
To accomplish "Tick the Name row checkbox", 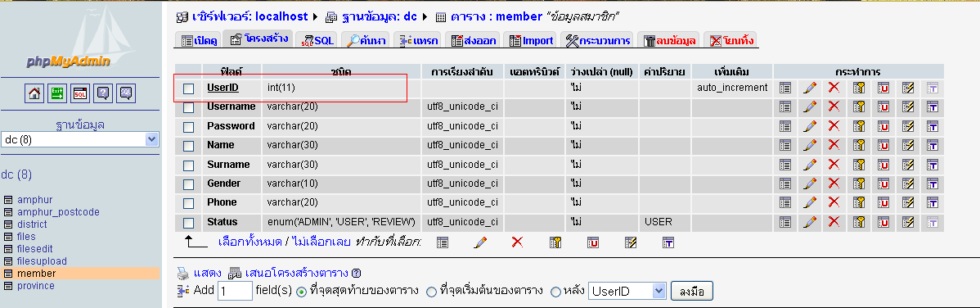I will [x=189, y=146].
